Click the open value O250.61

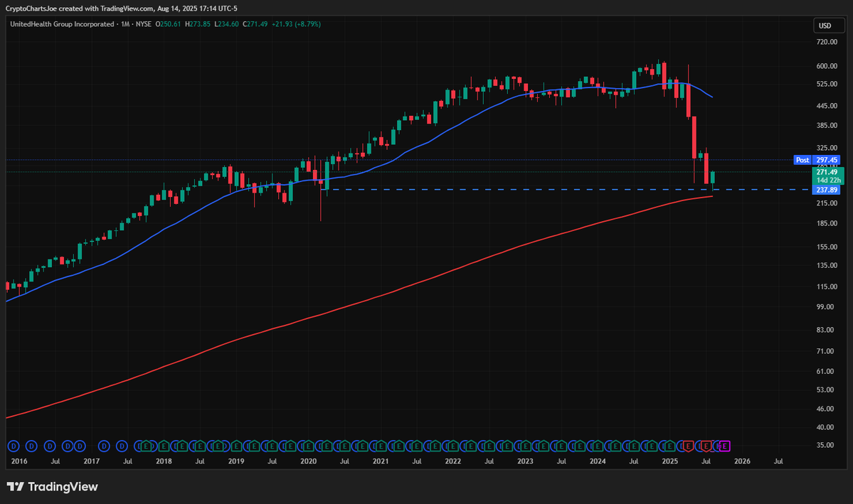tap(168, 24)
